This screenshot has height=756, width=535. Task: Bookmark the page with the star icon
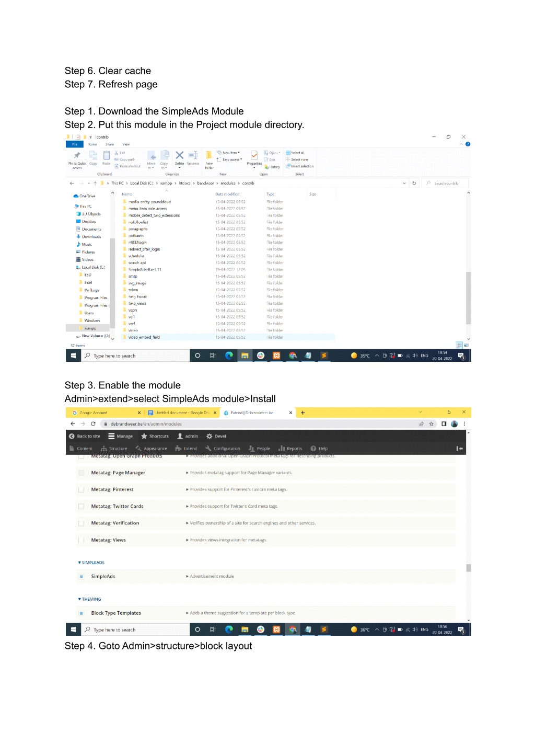click(432, 424)
